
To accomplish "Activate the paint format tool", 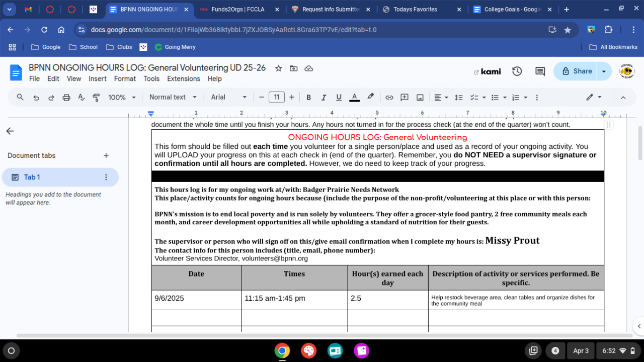I will click(97, 98).
